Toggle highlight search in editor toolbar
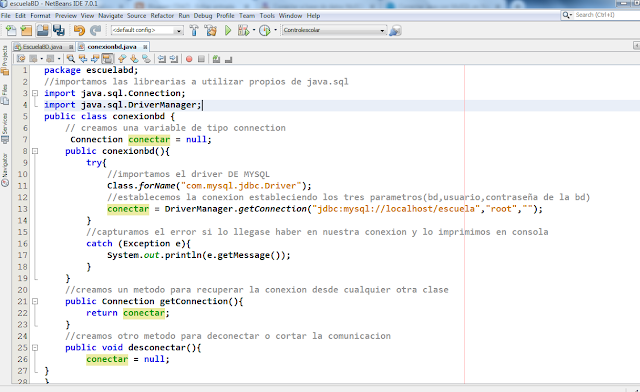Image resolution: width=640 pixels, height=392 pixels. [x=107, y=59]
